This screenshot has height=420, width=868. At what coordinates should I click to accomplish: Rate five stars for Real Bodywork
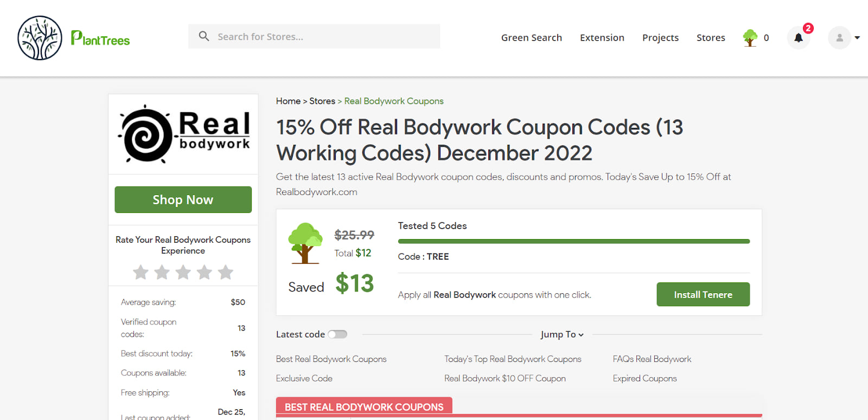pos(226,272)
